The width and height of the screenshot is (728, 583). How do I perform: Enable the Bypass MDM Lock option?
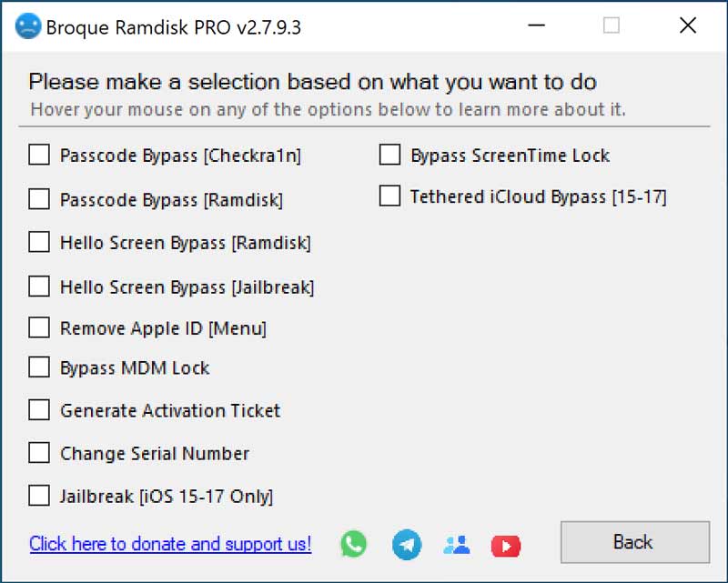coord(38,367)
